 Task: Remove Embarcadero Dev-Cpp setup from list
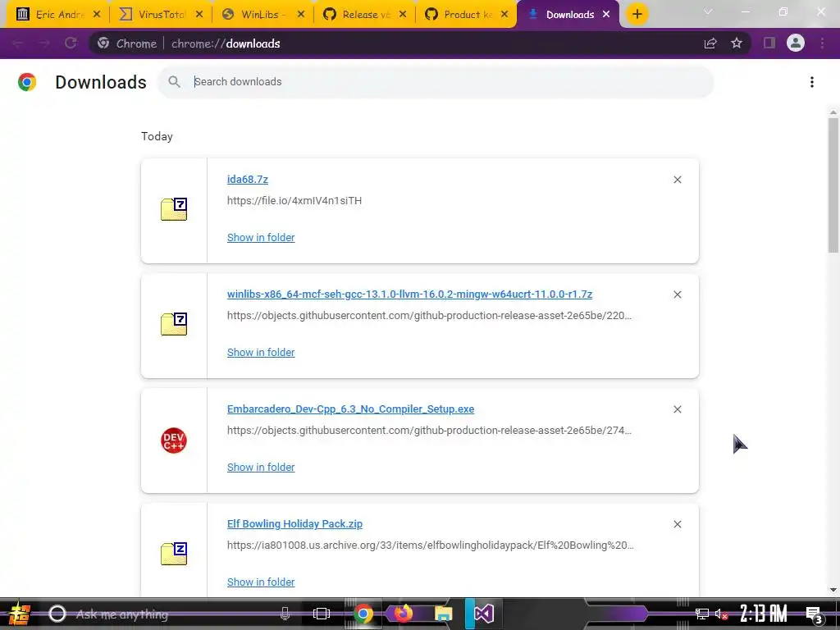pyautogui.click(x=677, y=409)
